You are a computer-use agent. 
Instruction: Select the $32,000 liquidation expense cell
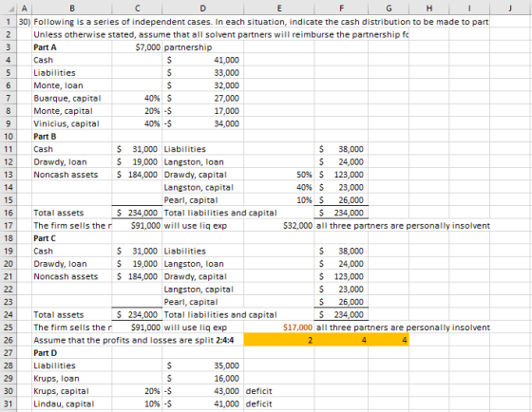coord(278,226)
